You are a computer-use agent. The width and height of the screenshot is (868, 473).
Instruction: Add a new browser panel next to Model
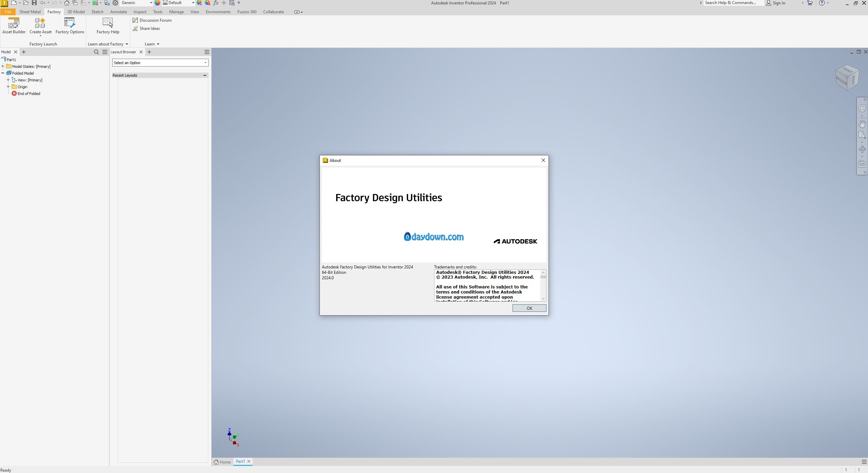point(24,52)
